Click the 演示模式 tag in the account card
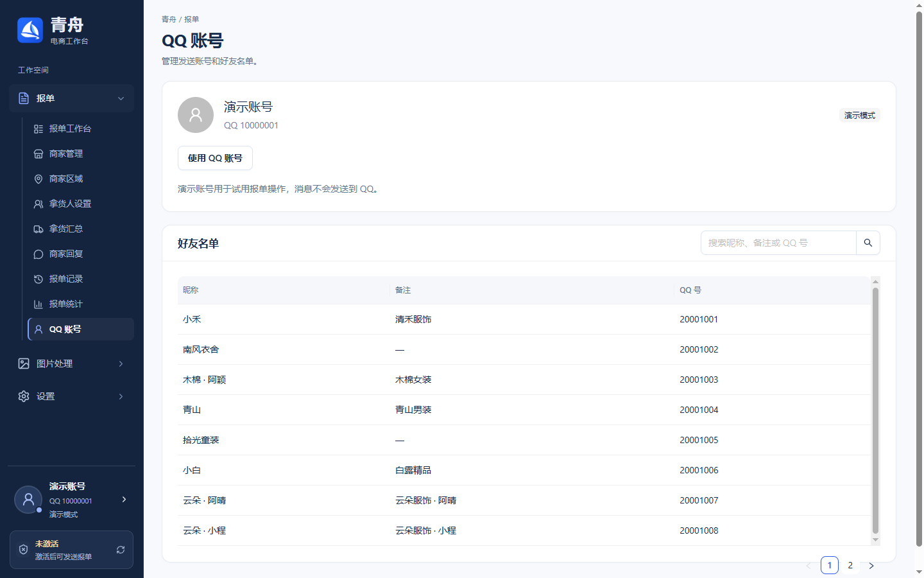924x578 pixels. coord(860,116)
